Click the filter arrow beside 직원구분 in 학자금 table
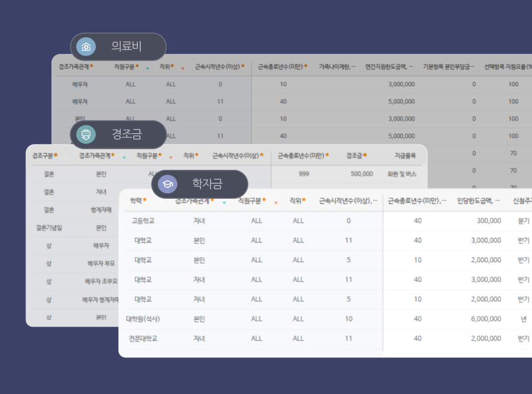Image resolution: width=532 pixels, height=394 pixels. coord(275,204)
